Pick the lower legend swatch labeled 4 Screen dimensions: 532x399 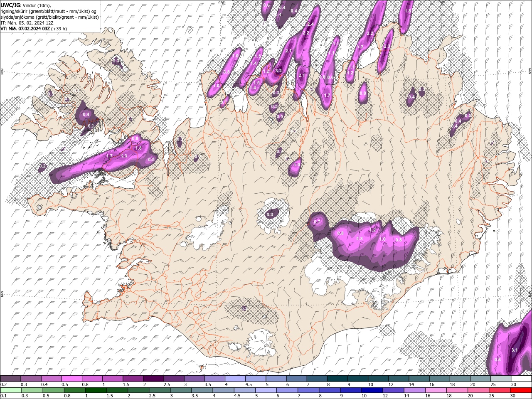point(223,390)
